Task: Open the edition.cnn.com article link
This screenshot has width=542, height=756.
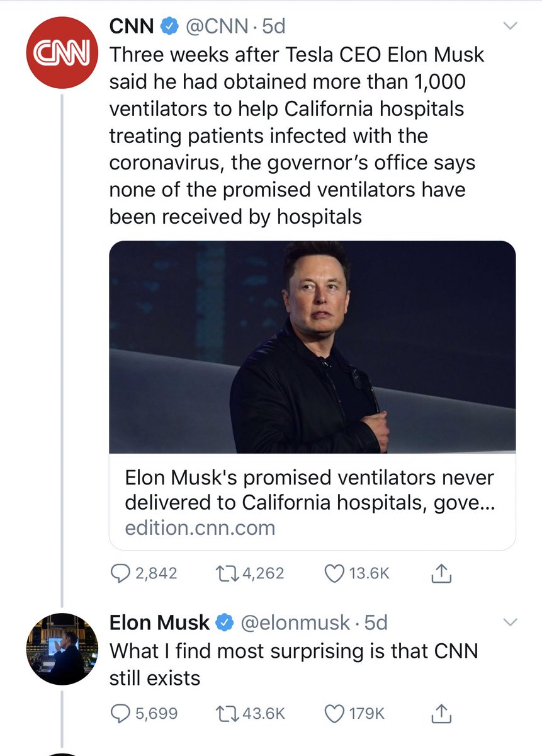Action: pyautogui.click(x=200, y=527)
